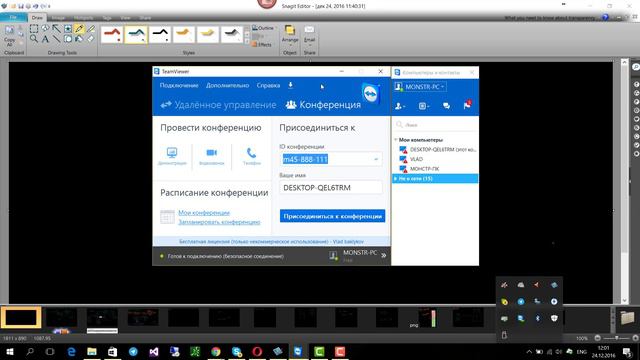Open the Справка menu in TeamViewer

tap(268, 85)
